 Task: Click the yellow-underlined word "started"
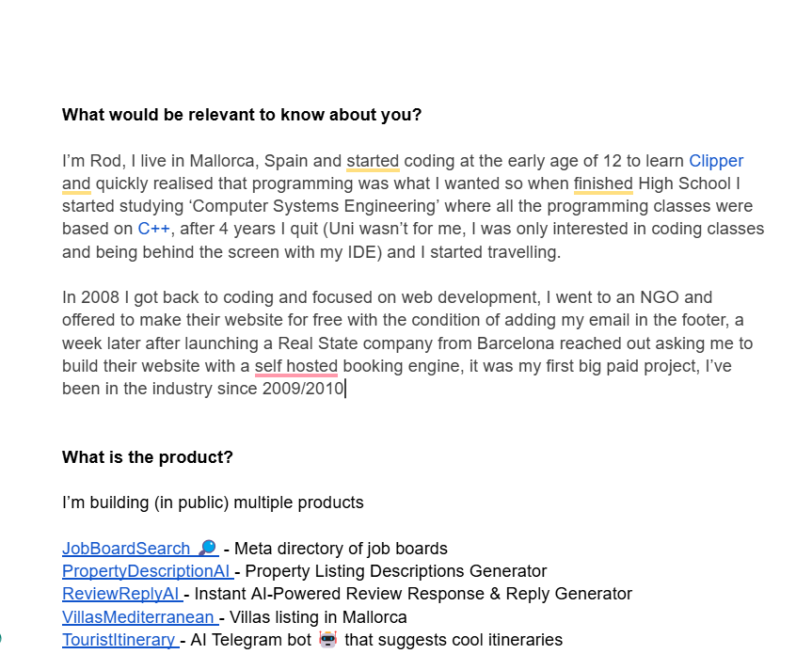click(373, 161)
